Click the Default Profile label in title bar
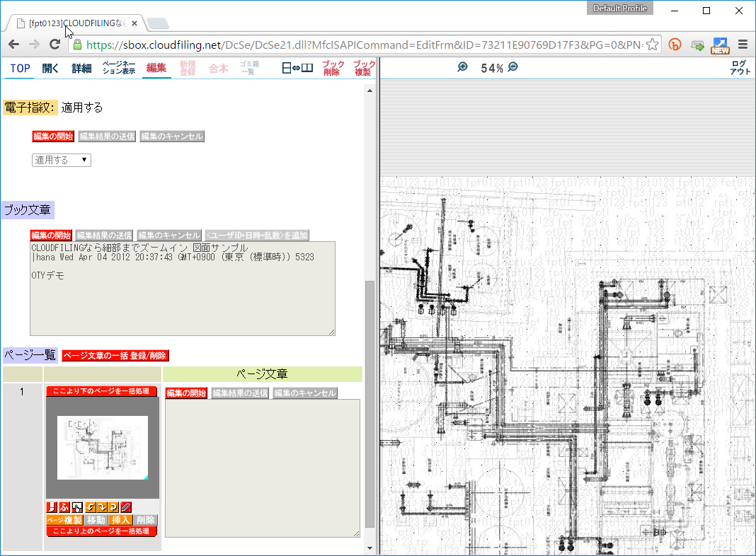This screenshot has height=556, width=756. point(620,8)
